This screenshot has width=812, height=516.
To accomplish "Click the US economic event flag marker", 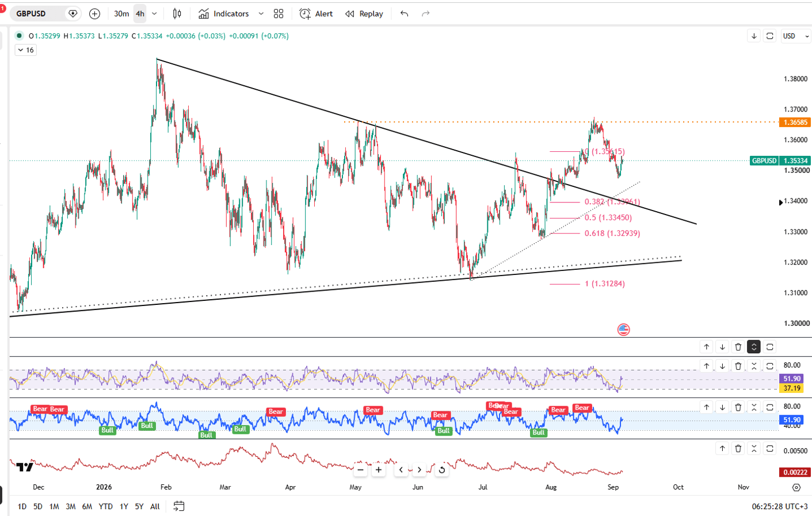I will [x=623, y=330].
